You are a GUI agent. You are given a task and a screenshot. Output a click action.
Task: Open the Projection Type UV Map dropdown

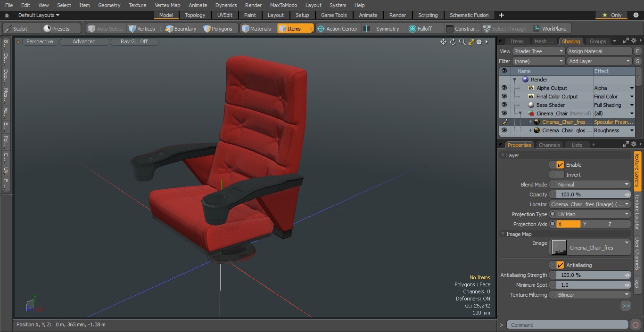point(594,214)
